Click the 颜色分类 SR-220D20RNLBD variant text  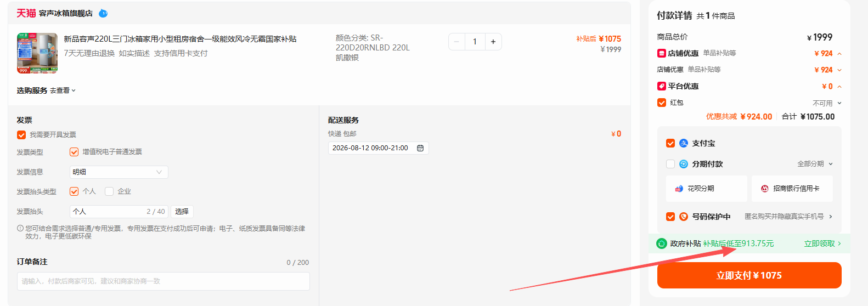tap(373, 48)
